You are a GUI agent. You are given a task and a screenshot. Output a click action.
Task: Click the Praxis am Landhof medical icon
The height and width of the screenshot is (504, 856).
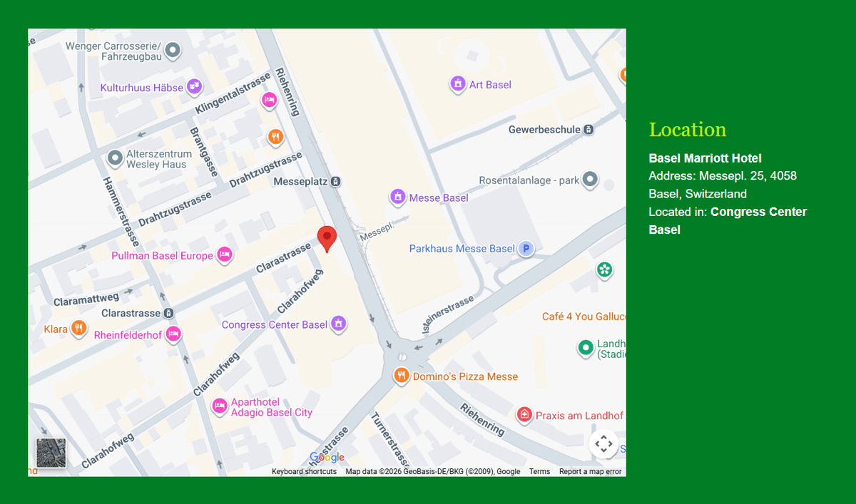(x=524, y=415)
